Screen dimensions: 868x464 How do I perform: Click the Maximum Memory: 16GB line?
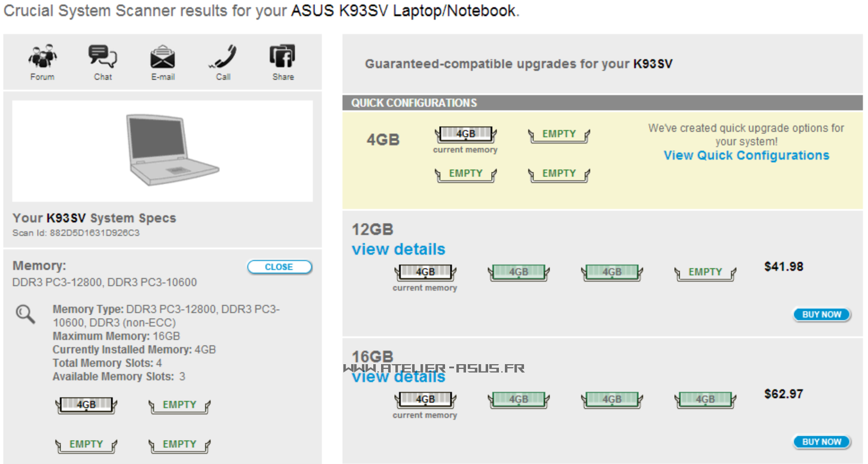point(116,336)
